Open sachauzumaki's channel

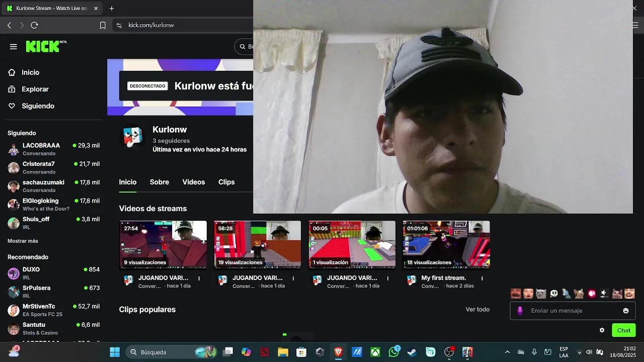tap(53, 186)
